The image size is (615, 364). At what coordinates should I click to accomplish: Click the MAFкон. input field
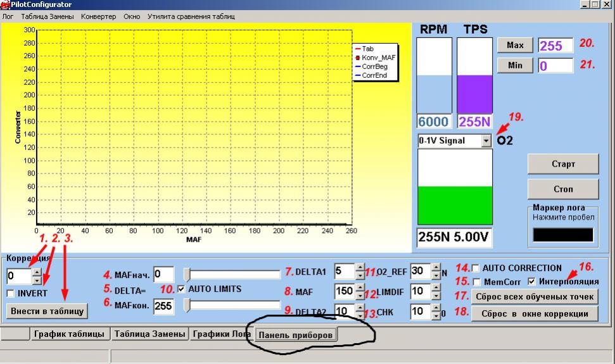(x=163, y=306)
